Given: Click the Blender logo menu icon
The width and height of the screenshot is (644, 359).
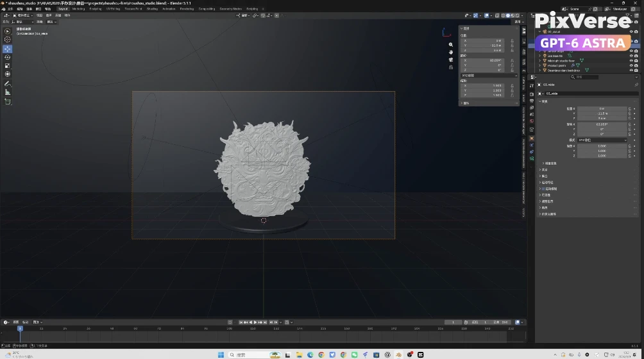Looking at the screenshot, I should (x=3, y=9).
